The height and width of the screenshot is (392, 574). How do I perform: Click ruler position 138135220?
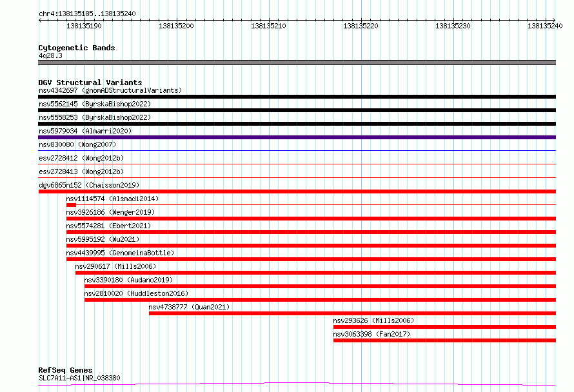click(x=361, y=26)
